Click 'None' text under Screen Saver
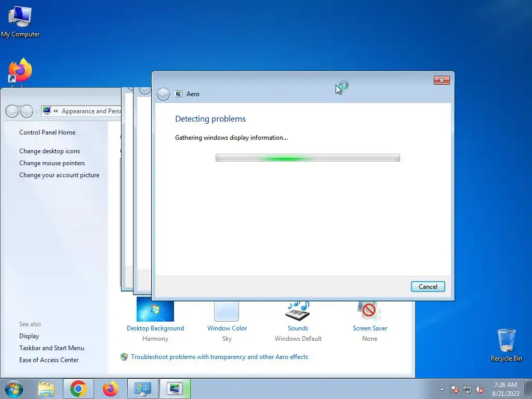 (x=370, y=339)
